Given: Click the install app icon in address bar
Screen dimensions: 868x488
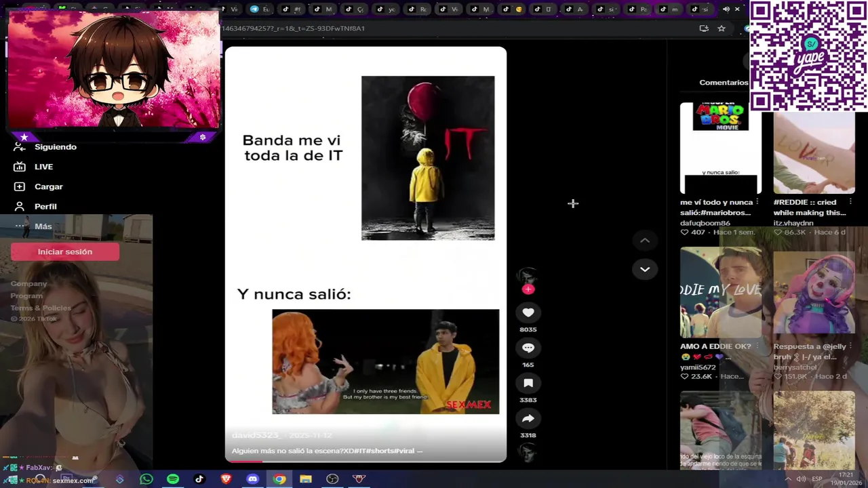Looking at the screenshot, I should coord(704,28).
